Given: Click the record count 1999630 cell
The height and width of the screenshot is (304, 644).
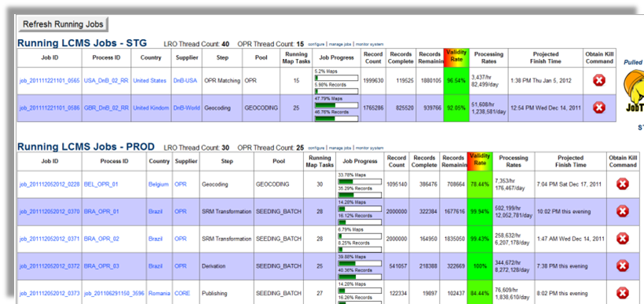Looking at the screenshot, I should pyautogui.click(x=373, y=81).
